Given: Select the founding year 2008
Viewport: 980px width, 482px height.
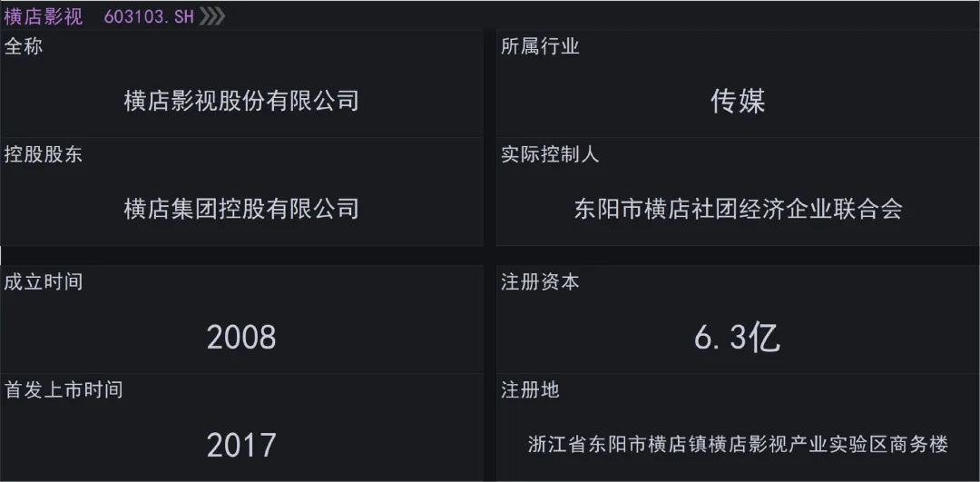Looking at the screenshot, I should coord(241,338).
